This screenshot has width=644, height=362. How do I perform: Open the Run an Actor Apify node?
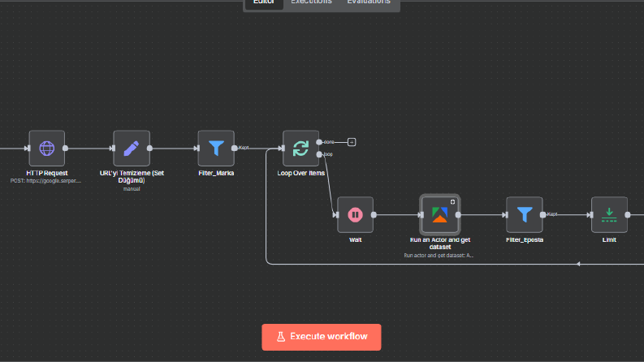coord(439,214)
